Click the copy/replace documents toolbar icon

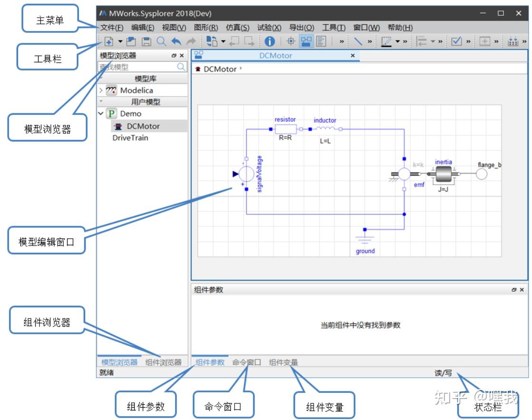(x=212, y=41)
